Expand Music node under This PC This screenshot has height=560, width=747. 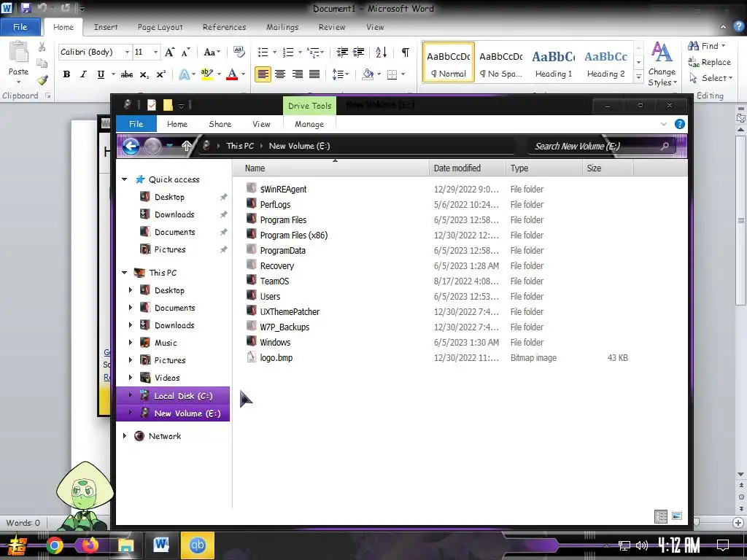click(131, 343)
